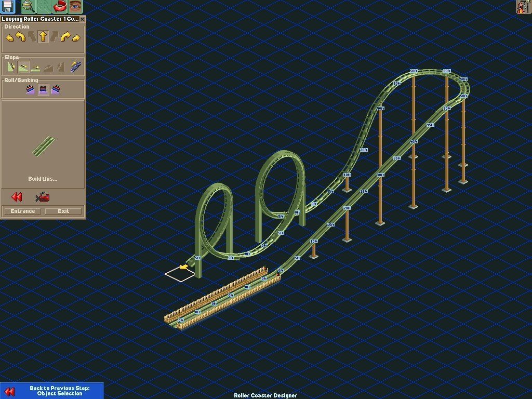
Task: Click the Entrance button
Action: coord(23,211)
